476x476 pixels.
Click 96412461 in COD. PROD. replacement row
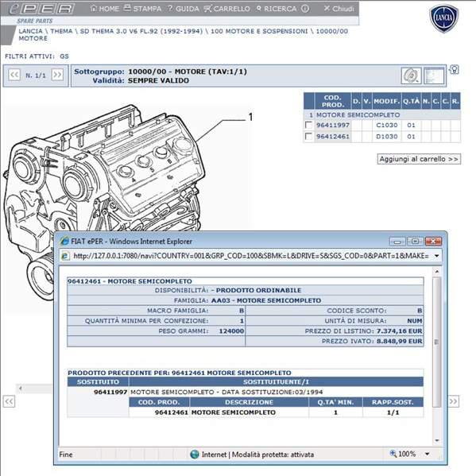(172, 412)
